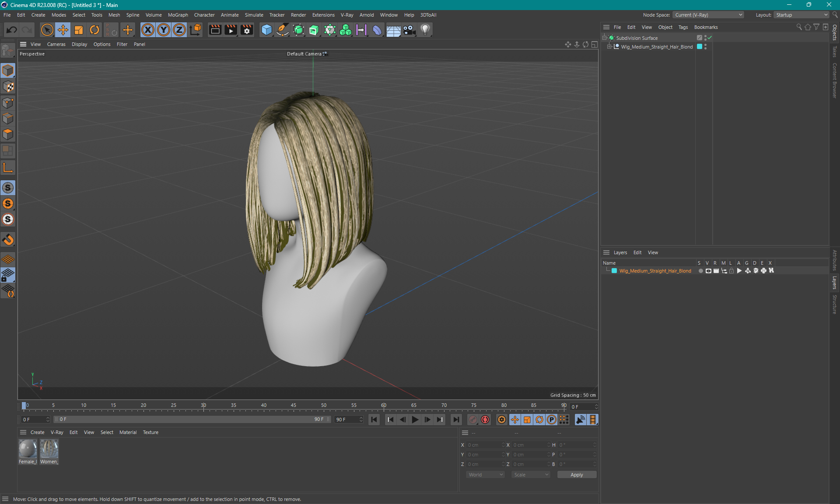The width and height of the screenshot is (840, 504).
Task: Open the Content Browser side tab
Action: pos(835,80)
